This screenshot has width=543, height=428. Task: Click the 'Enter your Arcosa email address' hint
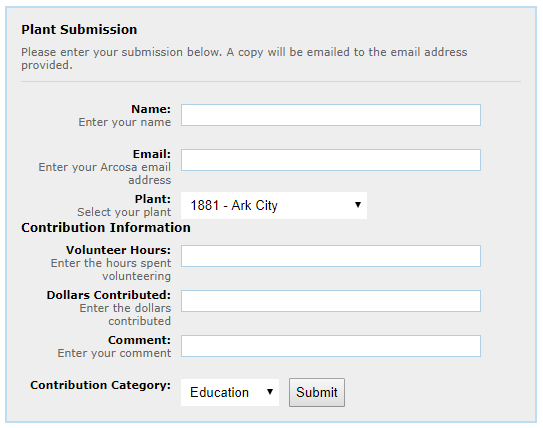(105, 173)
